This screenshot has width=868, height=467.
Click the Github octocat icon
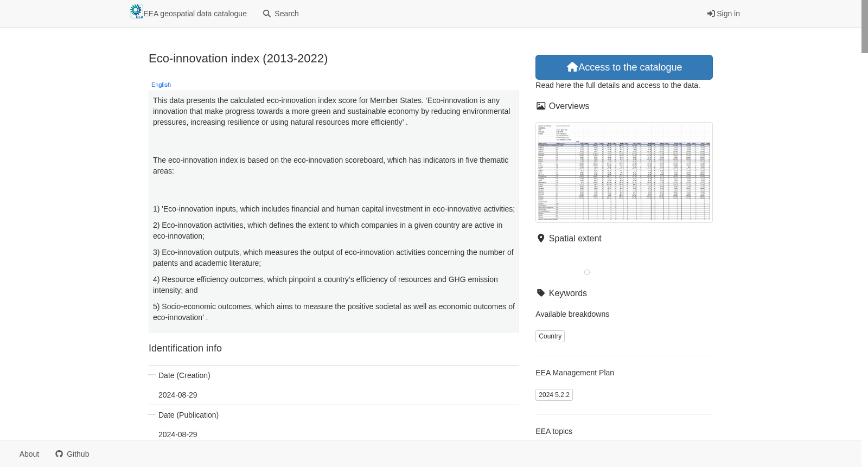59,454
